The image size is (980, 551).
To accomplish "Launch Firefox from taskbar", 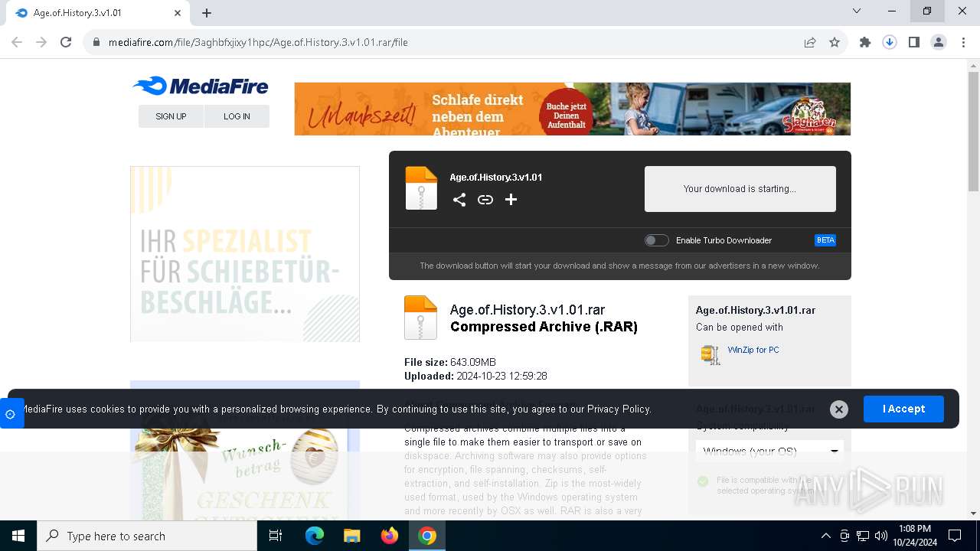I will pos(390,536).
